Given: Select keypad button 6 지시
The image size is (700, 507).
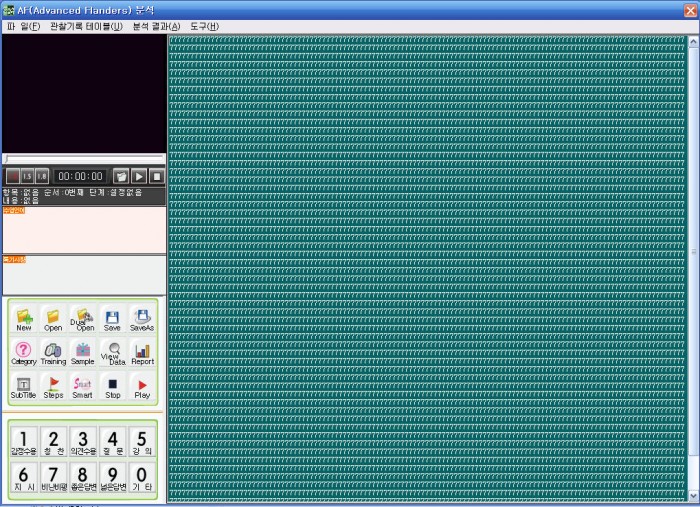Looking at the screenshot, I should click(x=24, y=478).
